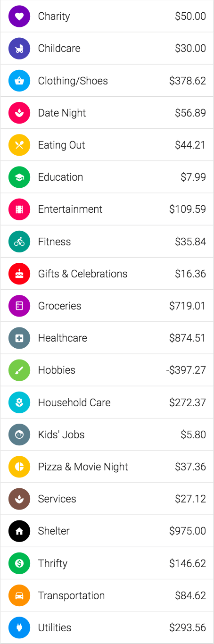Click the Hobbies negative balance -$397.27

coord(186,370)
